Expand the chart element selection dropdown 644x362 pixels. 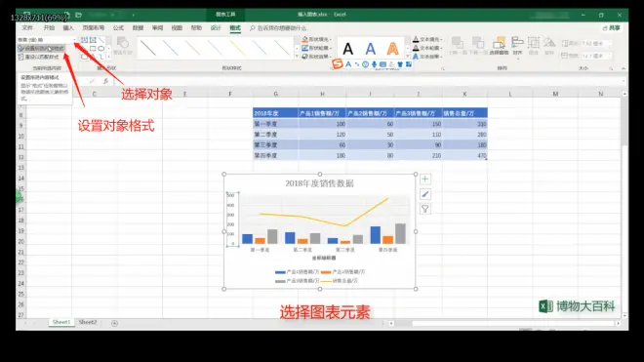pos(74,40)
